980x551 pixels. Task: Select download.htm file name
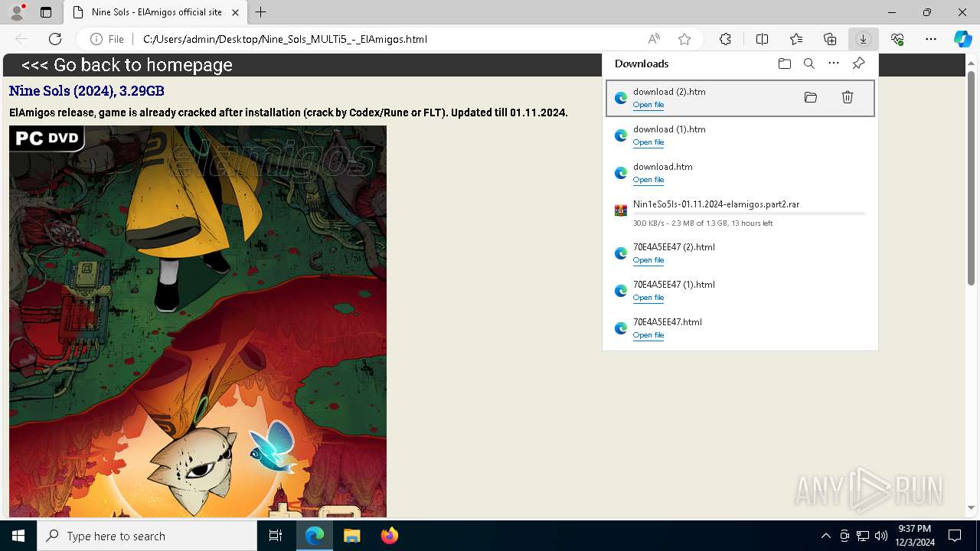[x=663, y=167]
